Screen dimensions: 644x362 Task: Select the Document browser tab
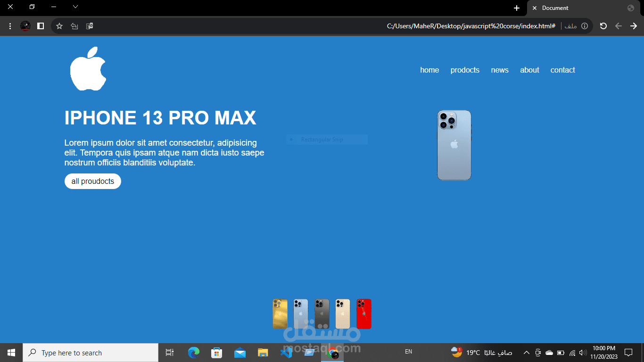583,8
